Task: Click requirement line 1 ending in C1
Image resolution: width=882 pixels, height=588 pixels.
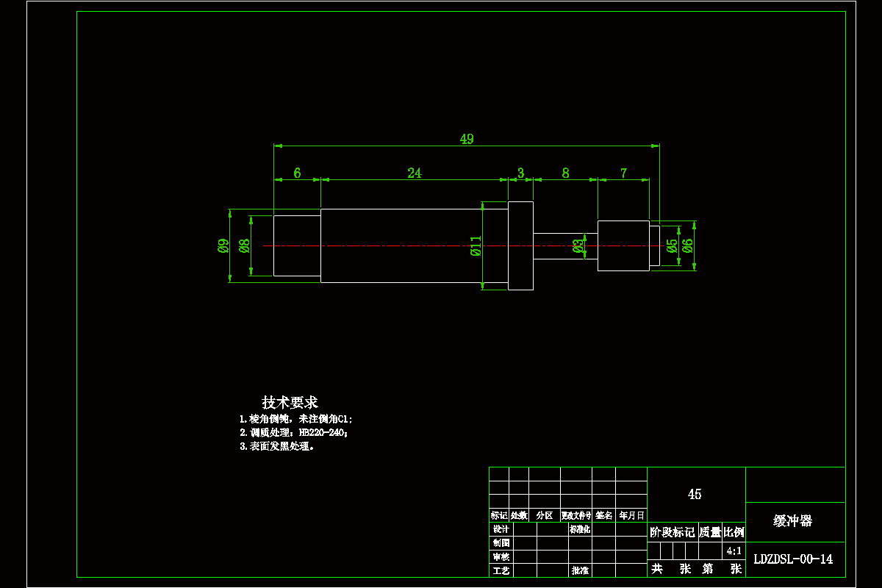Action: click(x=295, y=419)
